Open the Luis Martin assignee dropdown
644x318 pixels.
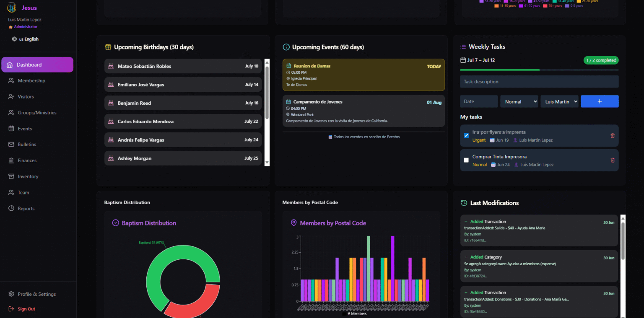[559, 101]
